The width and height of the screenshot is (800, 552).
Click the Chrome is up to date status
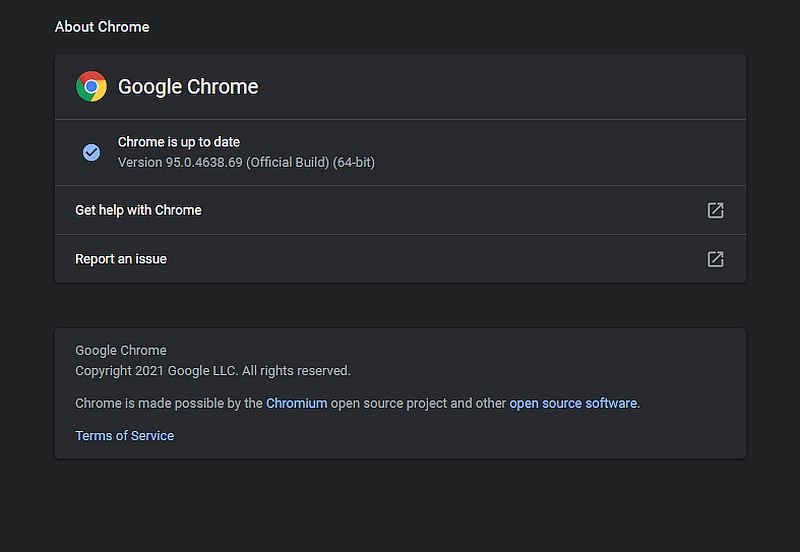[x=179, y=142]
